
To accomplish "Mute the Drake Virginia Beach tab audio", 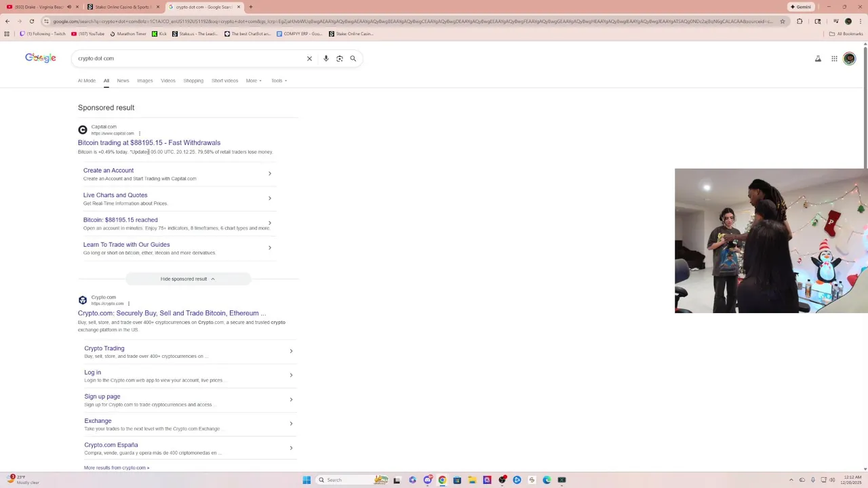I will coord(69,7).
